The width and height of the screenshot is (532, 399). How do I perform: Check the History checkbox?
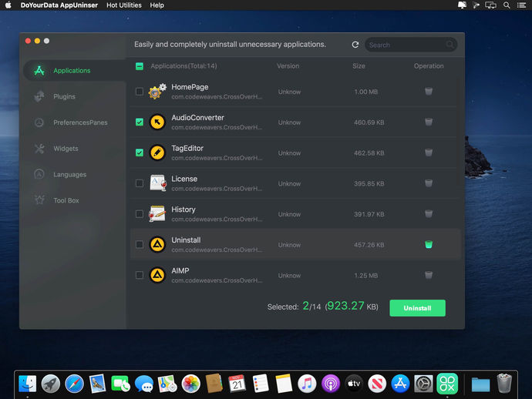(x=140, y=214)
